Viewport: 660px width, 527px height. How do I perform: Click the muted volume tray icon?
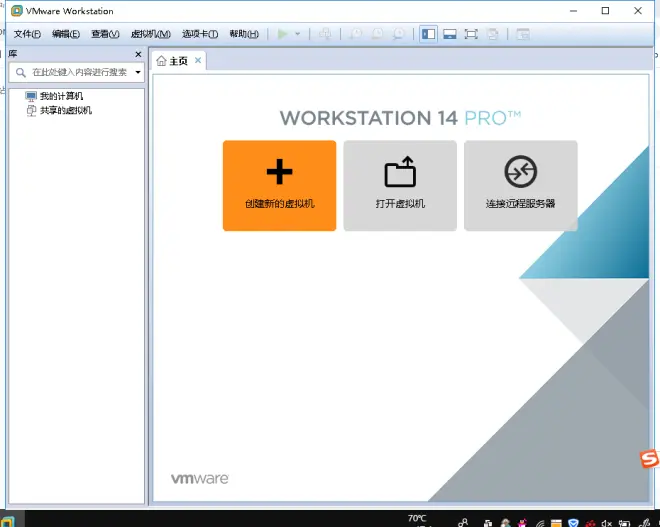(x=606, y=523)
